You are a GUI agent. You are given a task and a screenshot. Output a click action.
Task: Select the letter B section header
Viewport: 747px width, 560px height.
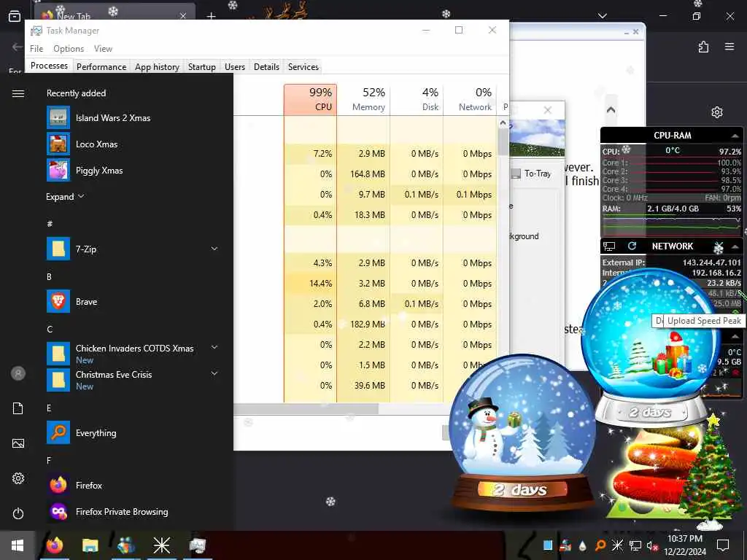pos(49,276)
